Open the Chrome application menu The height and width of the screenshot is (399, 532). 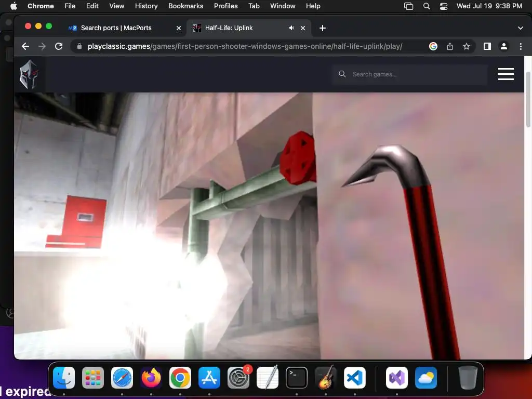coord(41,6)
